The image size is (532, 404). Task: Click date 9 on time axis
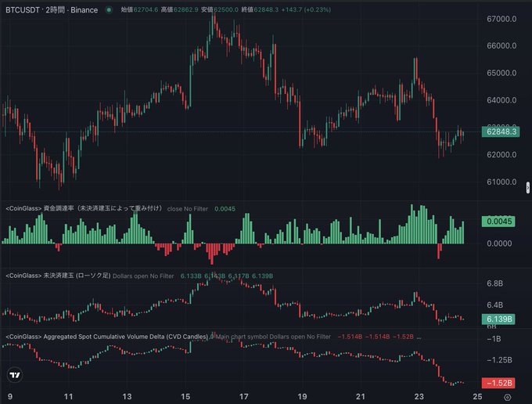pyautogui.click(x=10, y=396)
